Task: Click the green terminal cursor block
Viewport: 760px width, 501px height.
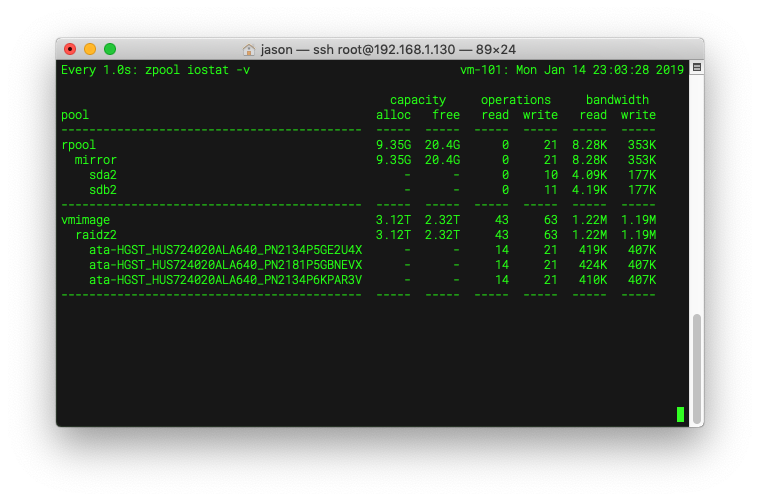Action: click(x=681, y=414)
